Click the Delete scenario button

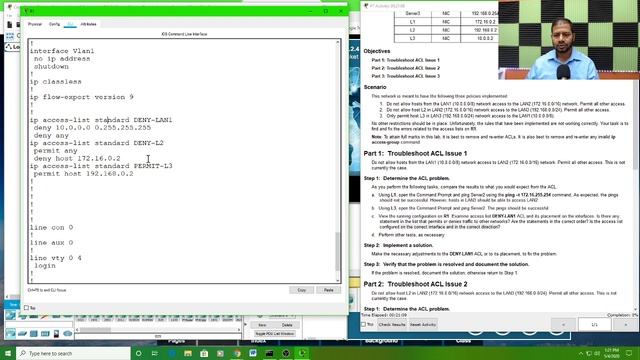click(287, 325)
